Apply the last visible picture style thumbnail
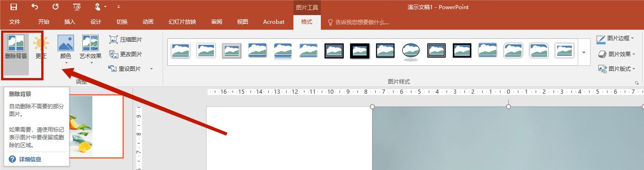644x170 pixels. pos(564,50)
